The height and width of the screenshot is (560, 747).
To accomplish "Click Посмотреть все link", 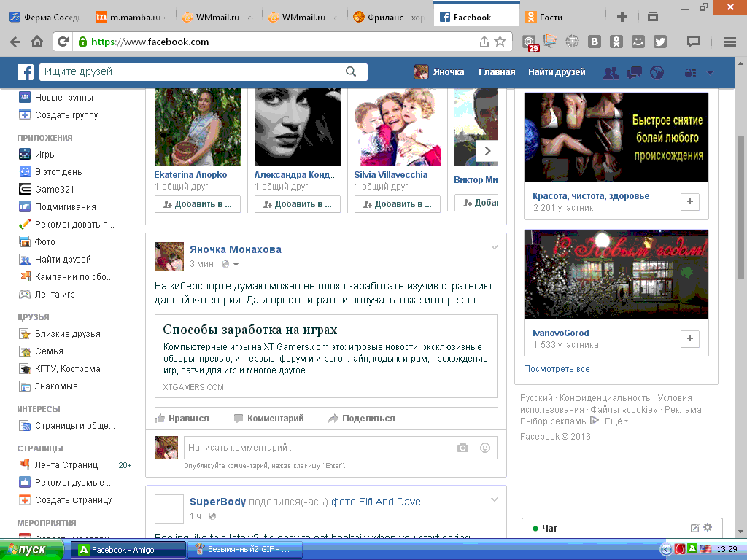I will coord(557,369).
